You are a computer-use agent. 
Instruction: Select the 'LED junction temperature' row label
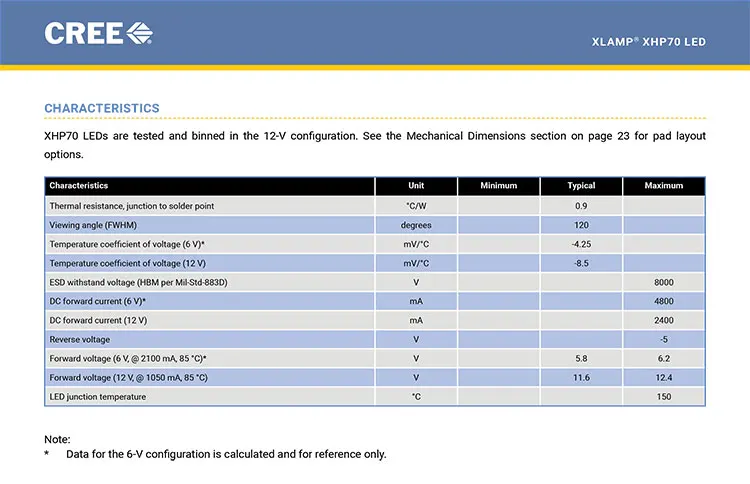click(x=98, y=397)
